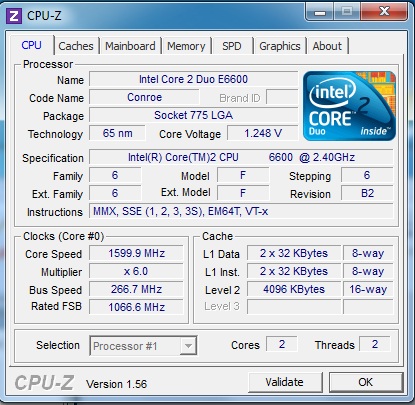Click the Rated FSB value '1066.6 MHz'
The image size is (415, 405).
pos(136,307)
